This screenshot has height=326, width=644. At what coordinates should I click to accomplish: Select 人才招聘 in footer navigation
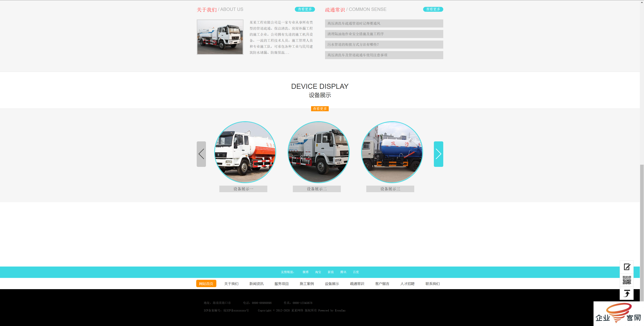point(407,283)
